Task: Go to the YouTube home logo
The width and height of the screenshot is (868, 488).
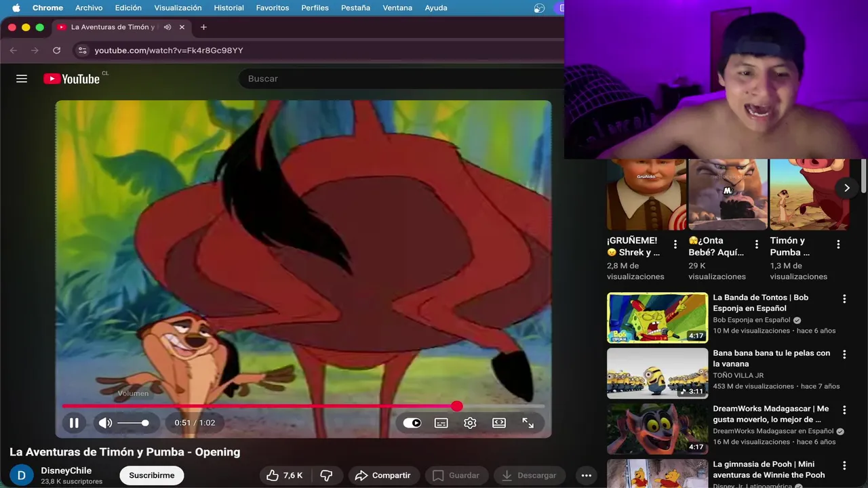Action: pyautogui.click(x=71, y=79)
